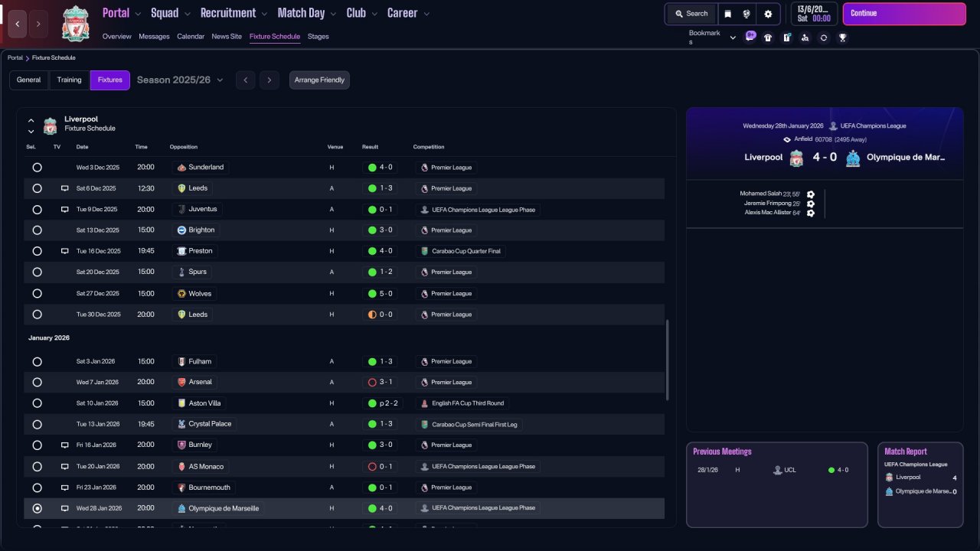Screen dimensions: 980x551
Task: Click the Liverpool club crest in header
Action: tap(75, 24)
